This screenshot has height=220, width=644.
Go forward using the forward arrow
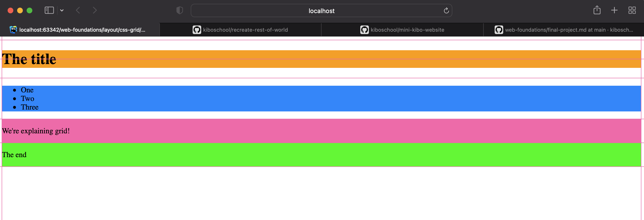tap(94, 10)
